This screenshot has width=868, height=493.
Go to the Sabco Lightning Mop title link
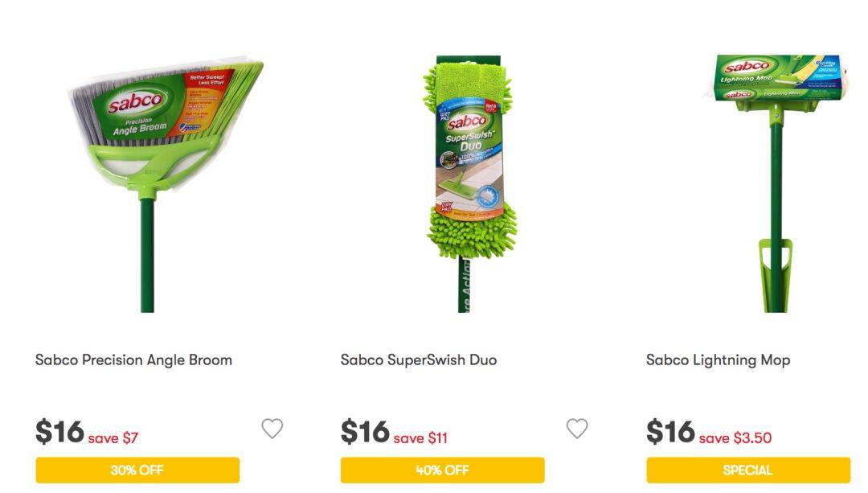click(718, 360)
